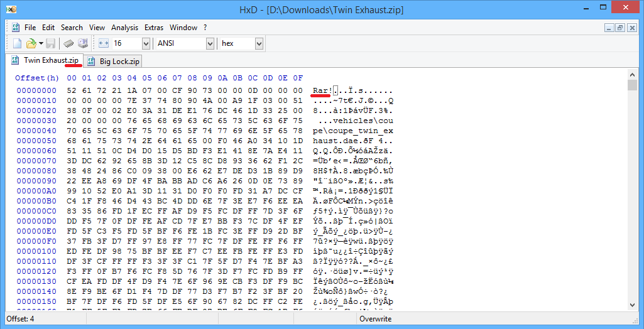Open the File menu
Screen dimensions: 644x329
tap(30, 28)
